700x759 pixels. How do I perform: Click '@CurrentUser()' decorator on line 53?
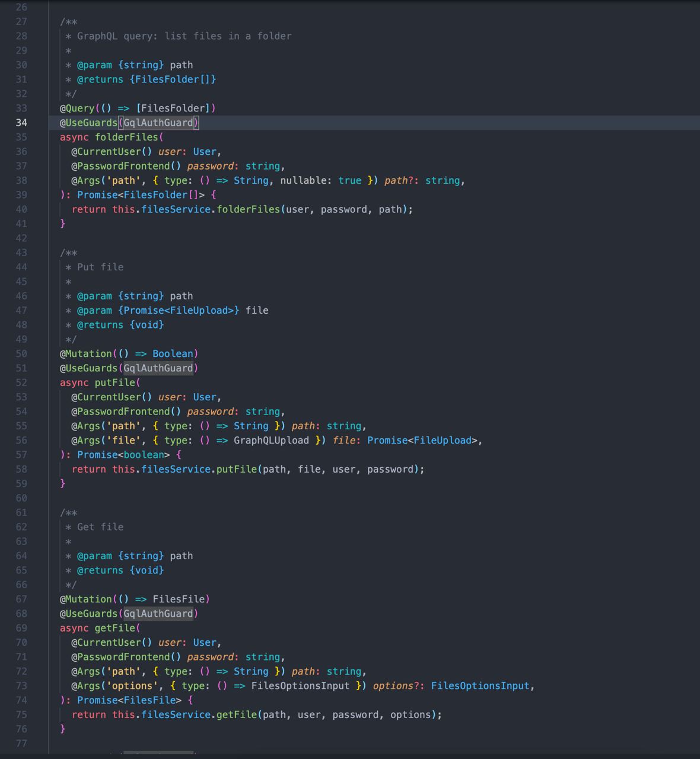(x=112, y=397)
